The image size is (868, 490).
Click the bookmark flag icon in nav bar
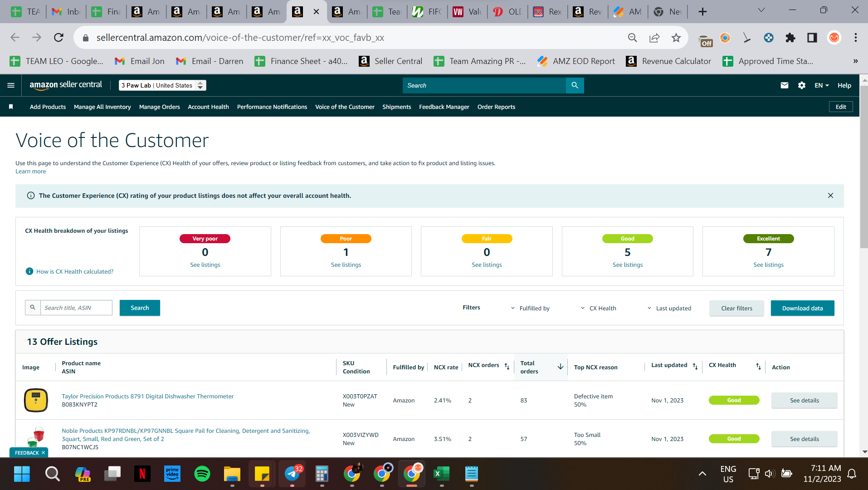[x=11, y=107]
